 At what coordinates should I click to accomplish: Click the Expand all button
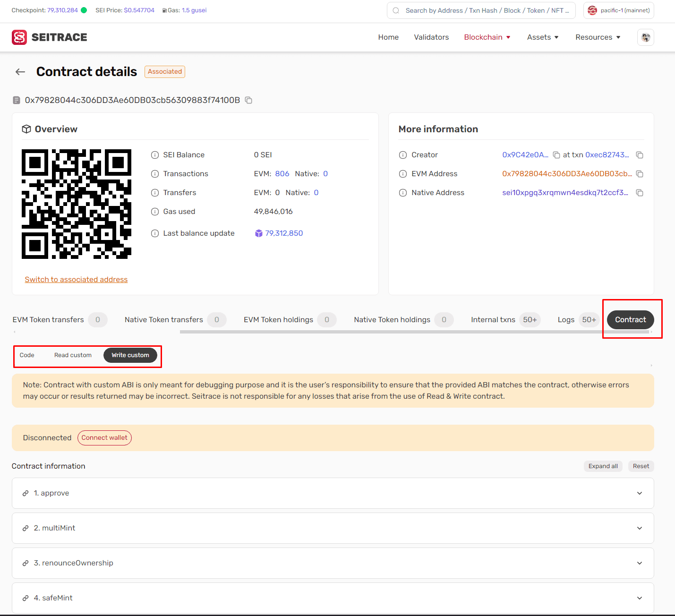(603, 466)
